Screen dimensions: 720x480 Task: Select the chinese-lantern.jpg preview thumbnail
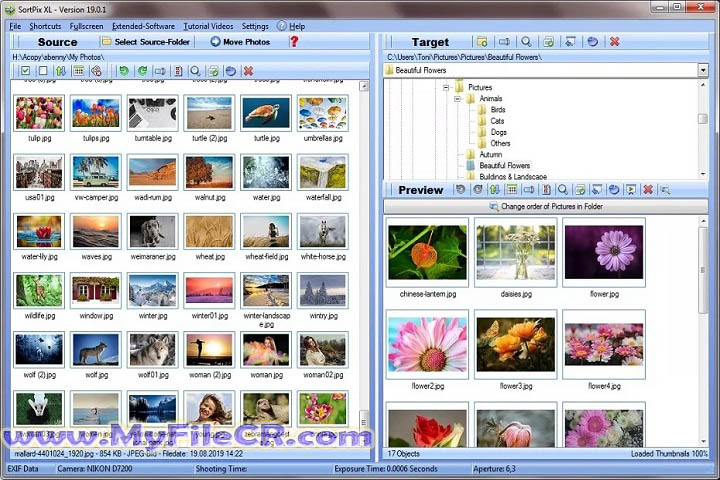click(427, 252)
